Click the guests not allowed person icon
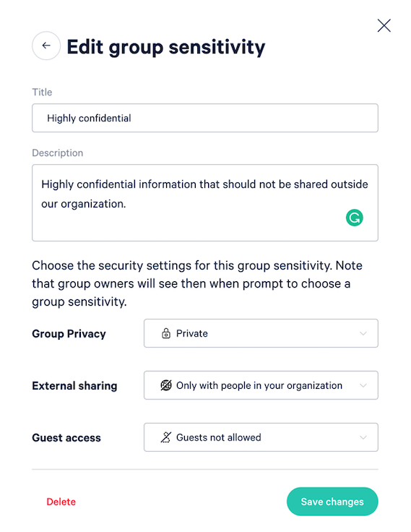Image resolution: width=411 pixels, height=532 pixels. click(x=166, y=437)
